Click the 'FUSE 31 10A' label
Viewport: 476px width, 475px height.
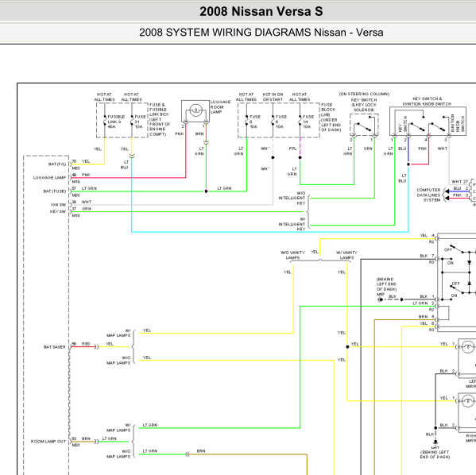pyautogui.click(x=140, y=122)
